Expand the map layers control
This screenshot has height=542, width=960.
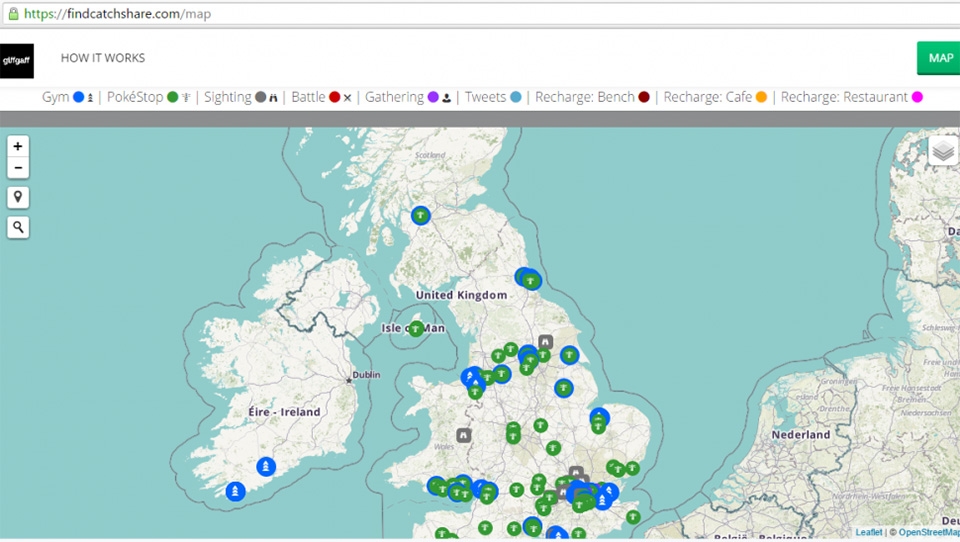[x=943, y=150]
